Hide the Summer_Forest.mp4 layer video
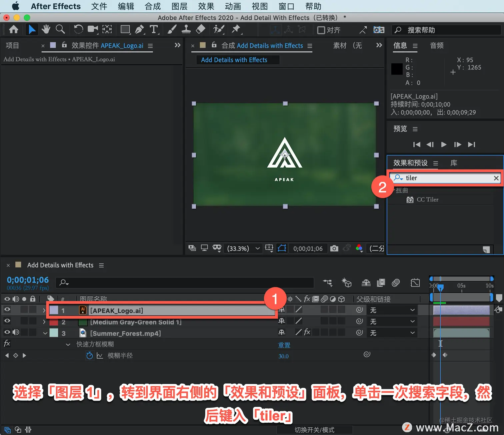This screenshot has height=435, width=504. click(7, 332)
